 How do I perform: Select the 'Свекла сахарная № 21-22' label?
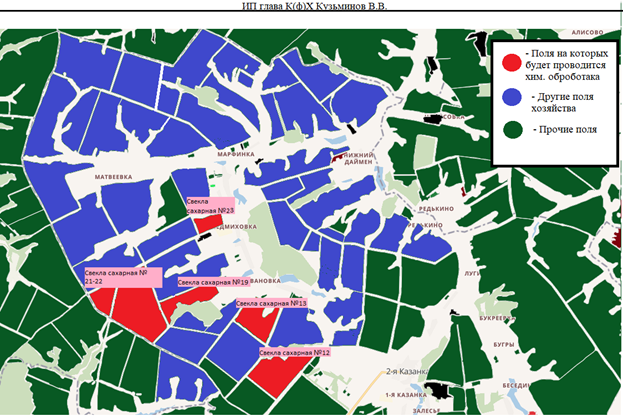click(122, 277)
